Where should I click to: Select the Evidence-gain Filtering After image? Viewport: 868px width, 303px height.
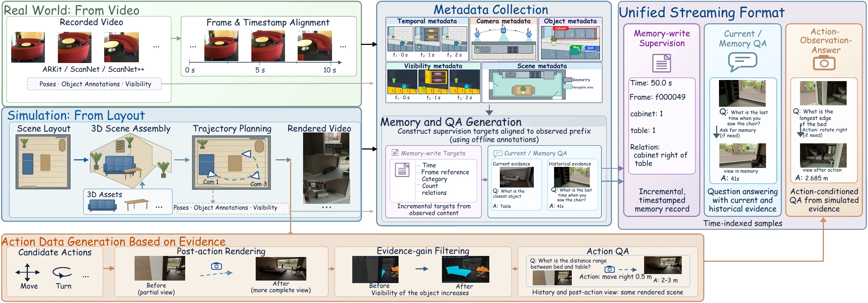tap(465, 269)
